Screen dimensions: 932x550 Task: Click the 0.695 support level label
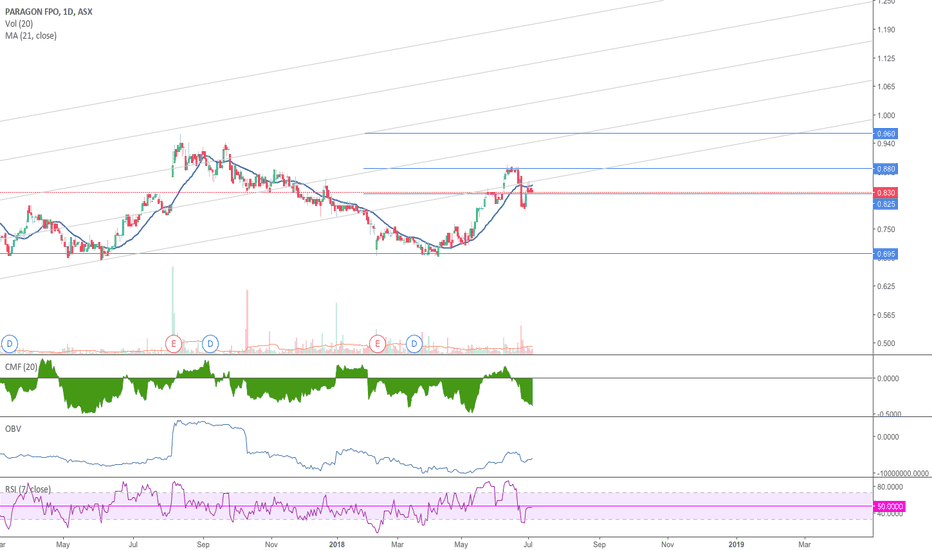[886, 254]
